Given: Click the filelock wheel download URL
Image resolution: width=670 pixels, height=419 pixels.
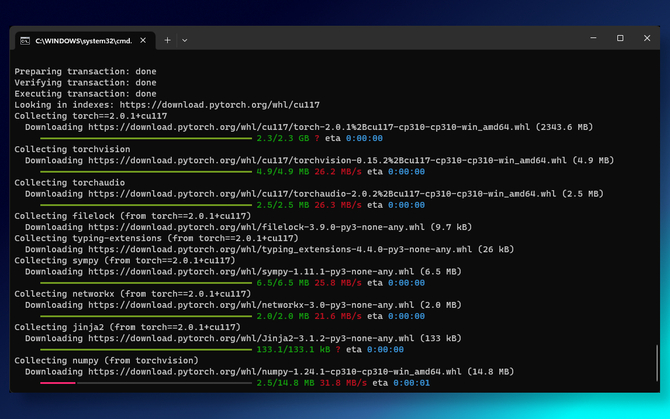Looking at the screenshot, I should [x=256, y=227].
